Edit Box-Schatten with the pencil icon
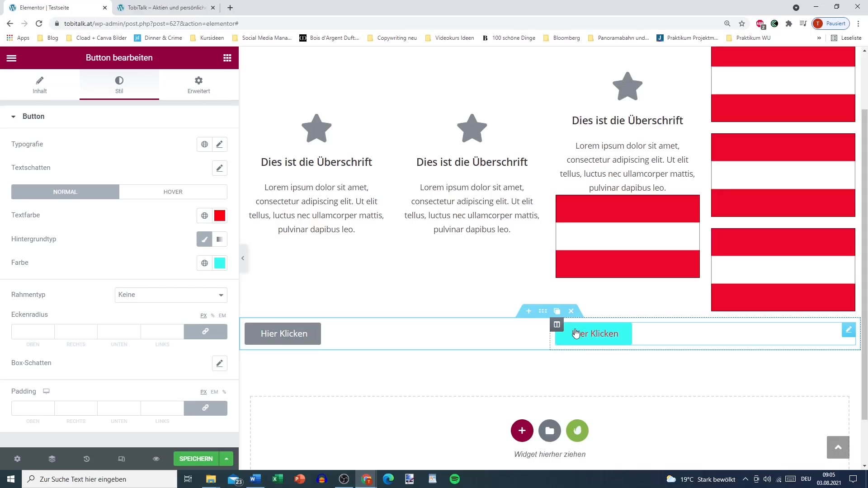Viewport: 868px width, 488px height. [219, 363]
